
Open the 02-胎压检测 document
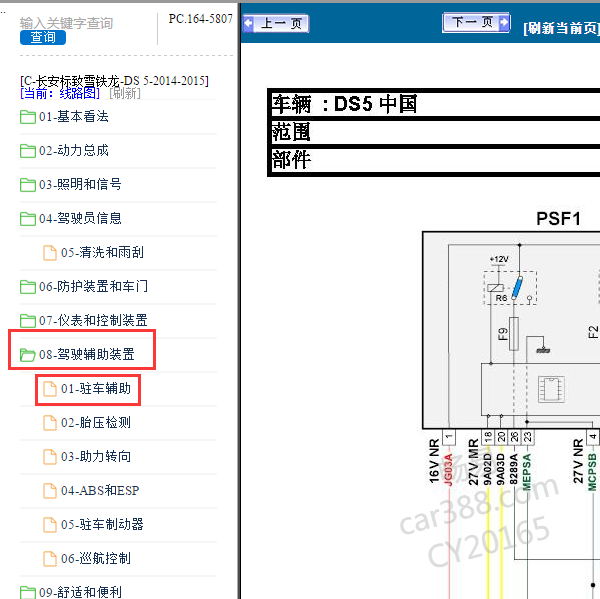96,423
